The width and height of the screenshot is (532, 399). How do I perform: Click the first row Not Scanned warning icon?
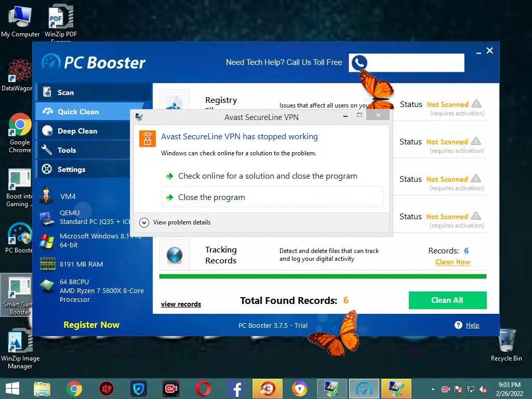476,103
